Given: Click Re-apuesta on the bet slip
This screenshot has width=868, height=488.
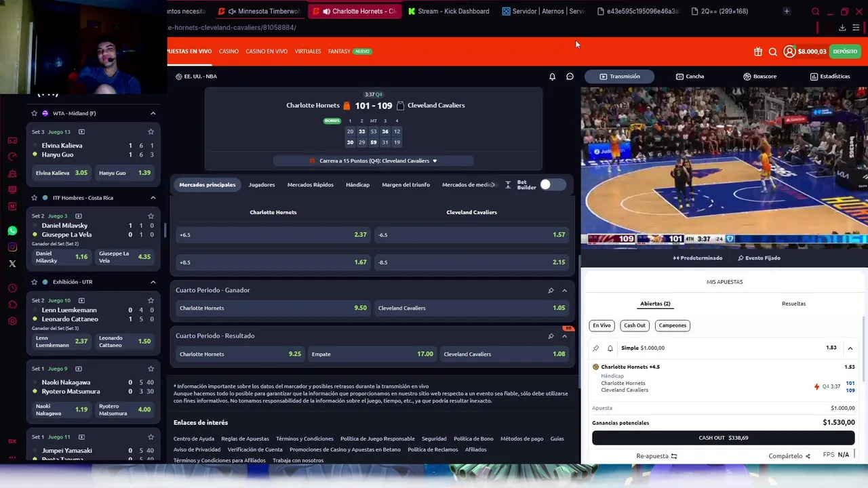Looking at the screenshot, I should coord(656,456).
